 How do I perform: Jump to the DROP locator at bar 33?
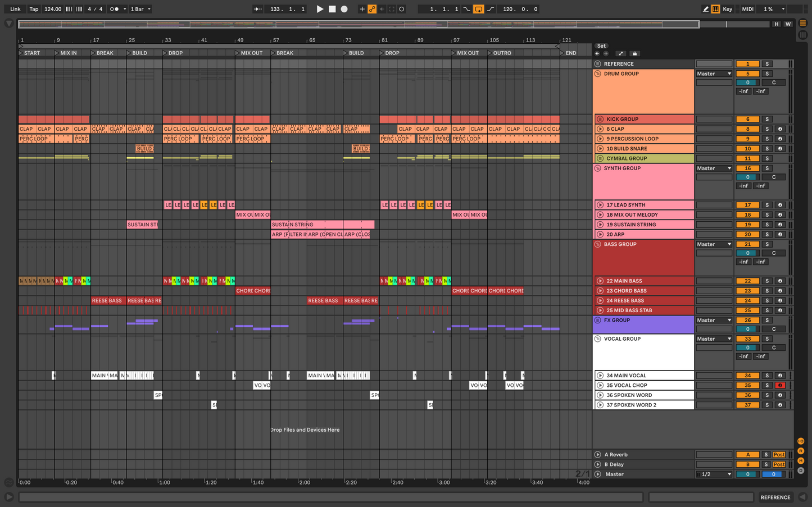165,53
